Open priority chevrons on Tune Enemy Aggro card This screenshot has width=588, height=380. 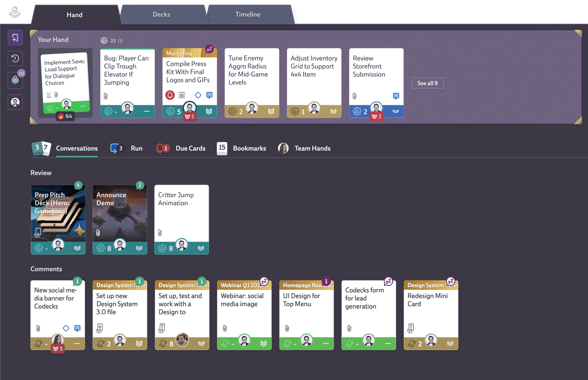coord(271,111)
